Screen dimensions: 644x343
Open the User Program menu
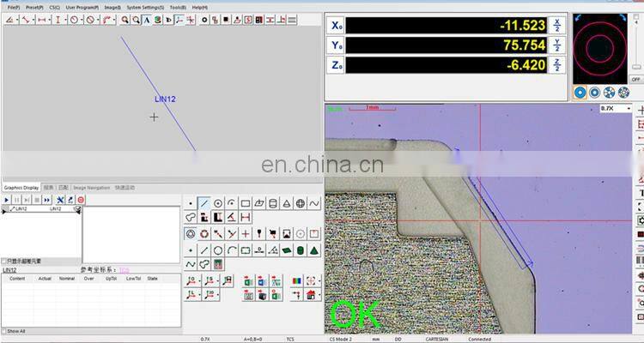coord(82,8)
